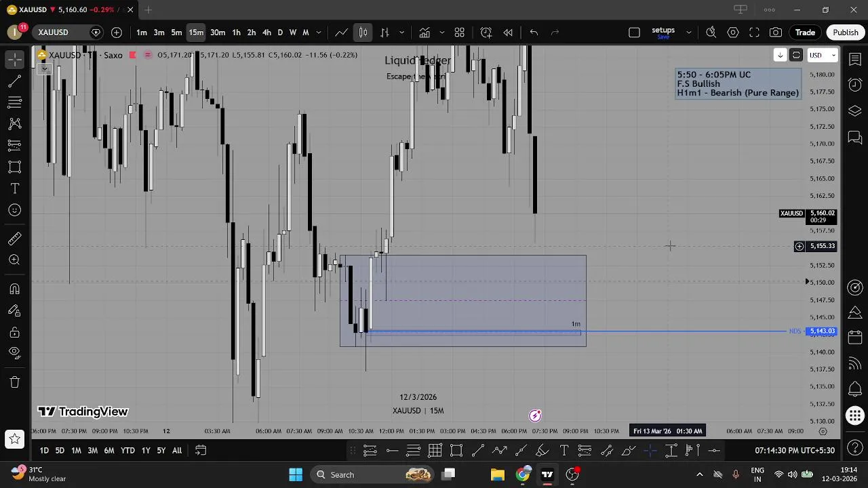This screenshot has height=488, width=868.
Task: Hide all drawings with eye icon
Action: pos(14,353)
